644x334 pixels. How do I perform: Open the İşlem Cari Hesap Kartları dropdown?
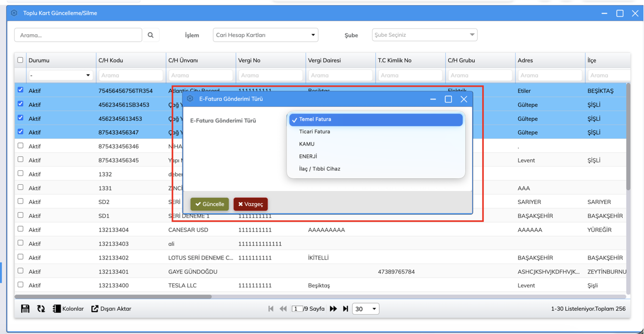point(265,35)
